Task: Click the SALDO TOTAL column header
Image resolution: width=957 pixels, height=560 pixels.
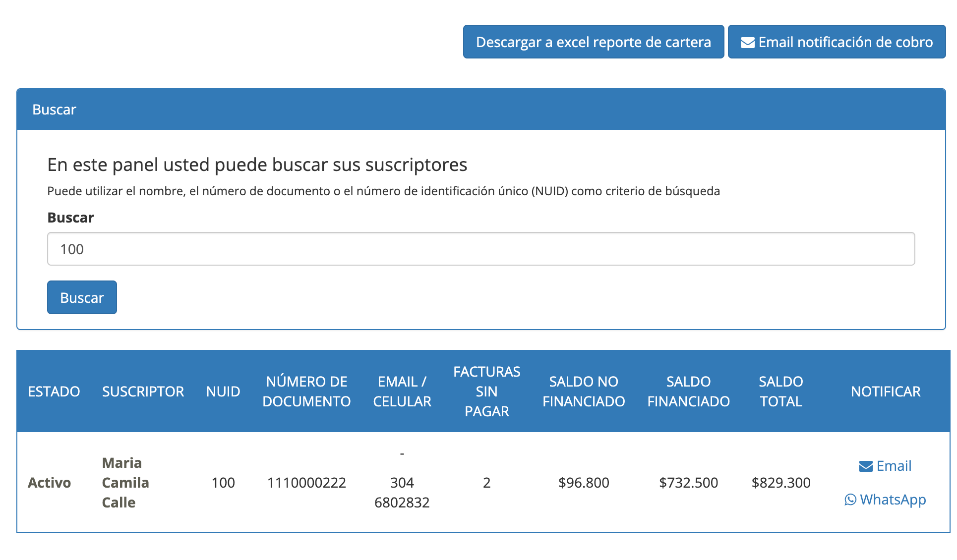Action: [780, 392]
